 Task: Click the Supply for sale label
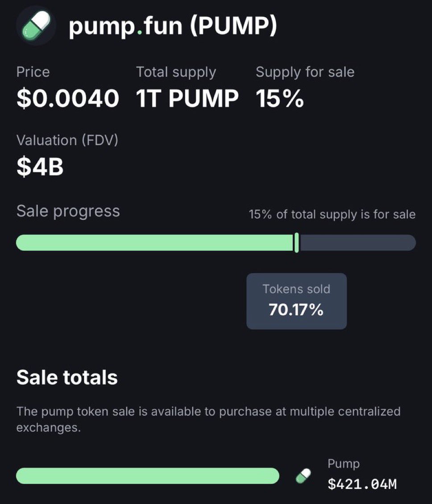(305, 72)
